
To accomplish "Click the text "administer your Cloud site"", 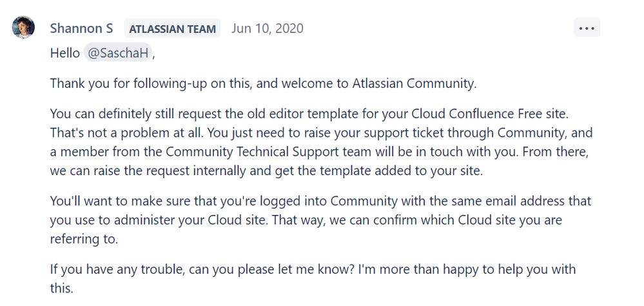I will [191, 220].
